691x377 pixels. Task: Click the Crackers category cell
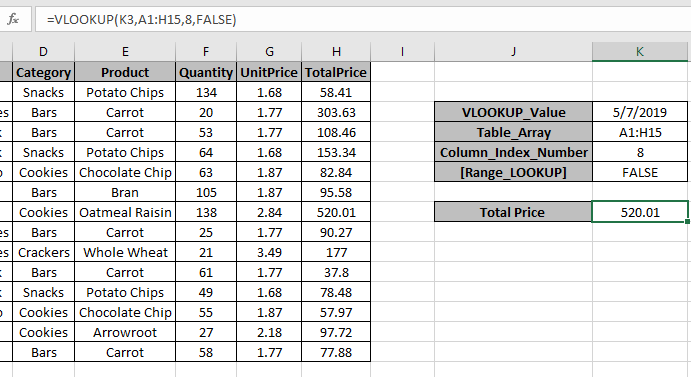(44, 253)
